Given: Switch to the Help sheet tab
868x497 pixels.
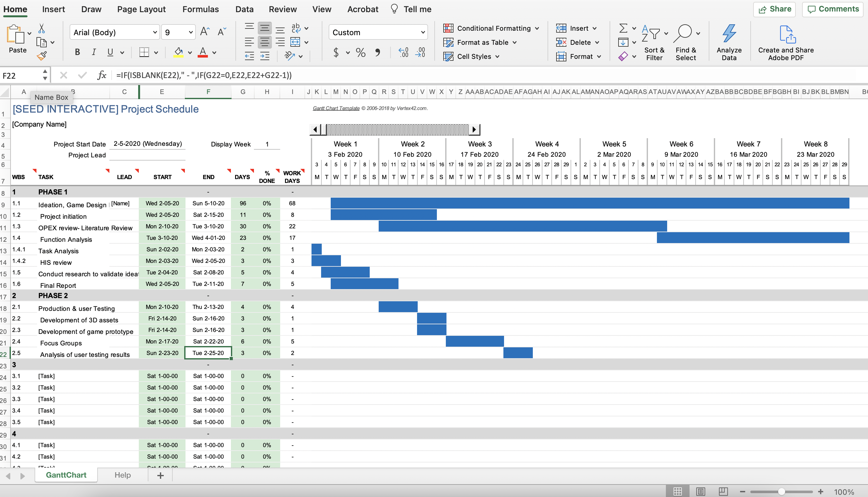Looking at the screenshot, I should tap(122, 475).
